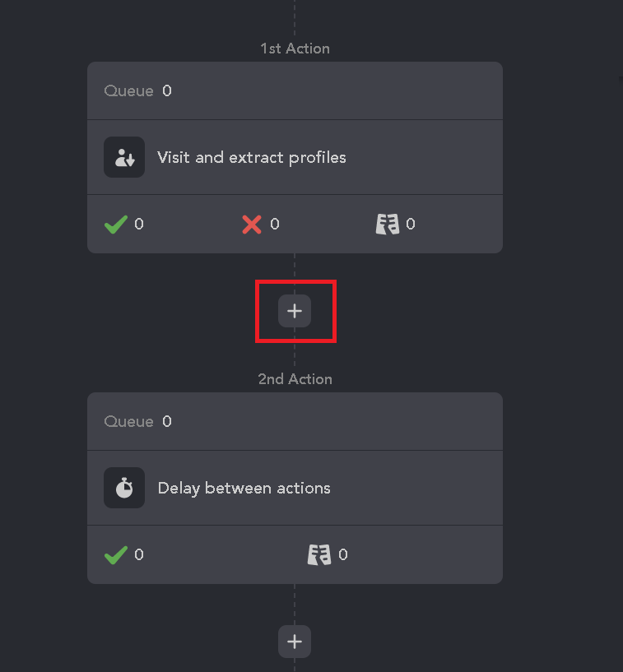623x672 pixels.
Task: Click the skipped icon in the 1st Action stats
Action: click(388, 225)
